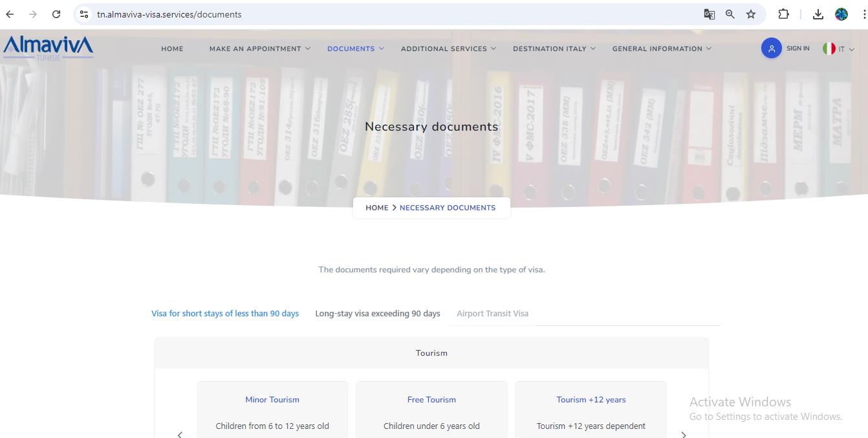The height and width of the screenshot is (438, 868).
Task: Click the AlmavivA Tunisie logo
Action: click(x=48, y=48)
